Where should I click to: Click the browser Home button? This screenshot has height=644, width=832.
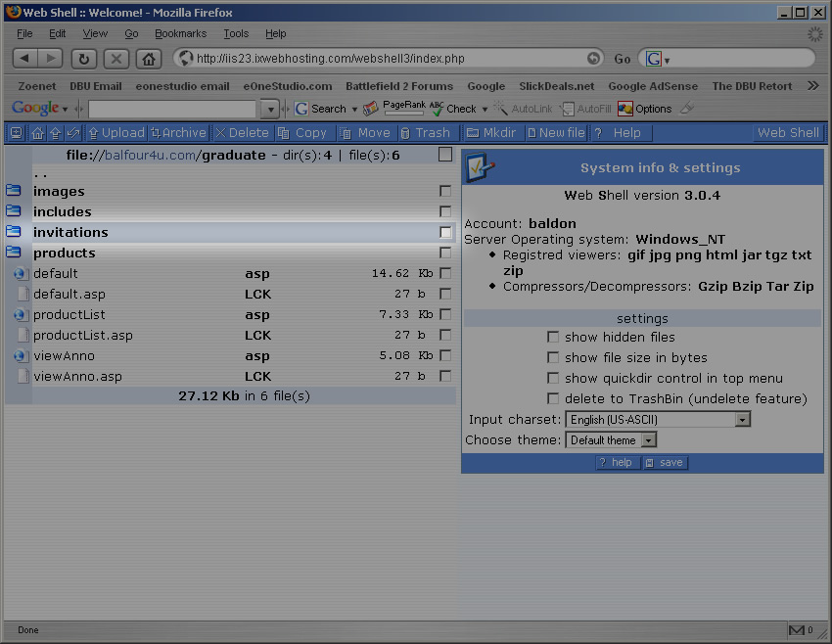148,59
